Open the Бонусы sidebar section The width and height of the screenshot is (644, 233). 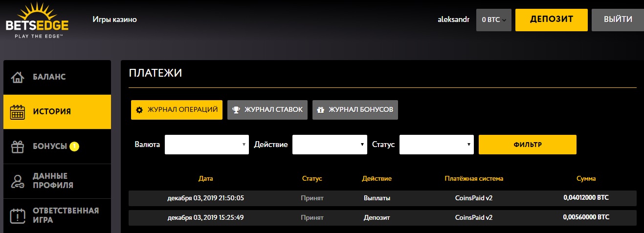tap(57, 146)
